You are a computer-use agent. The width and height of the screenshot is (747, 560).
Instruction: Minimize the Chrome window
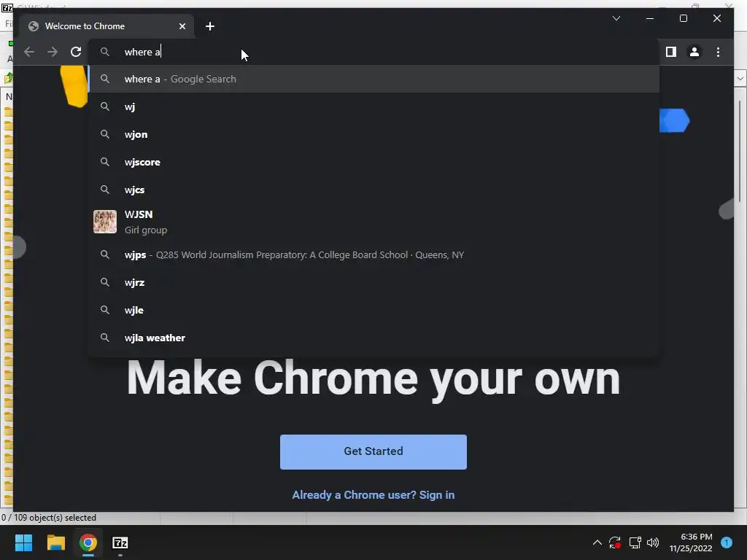pos(650,18)
